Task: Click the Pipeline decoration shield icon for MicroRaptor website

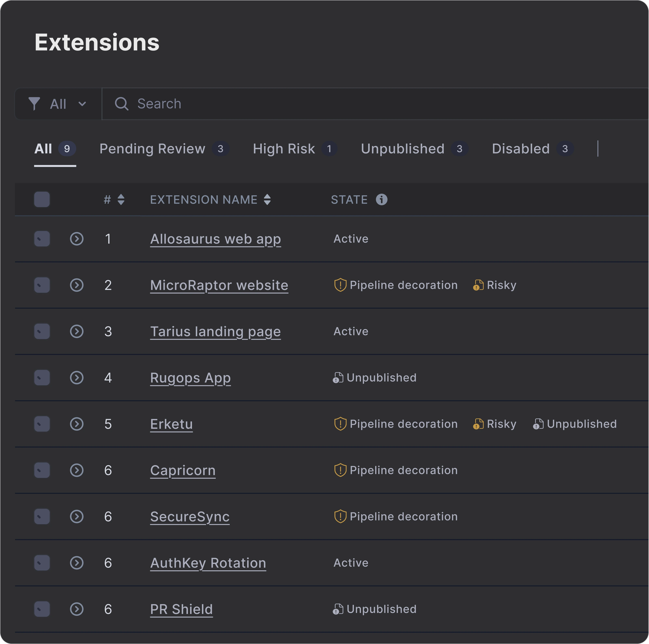Action: coord(340,285)
